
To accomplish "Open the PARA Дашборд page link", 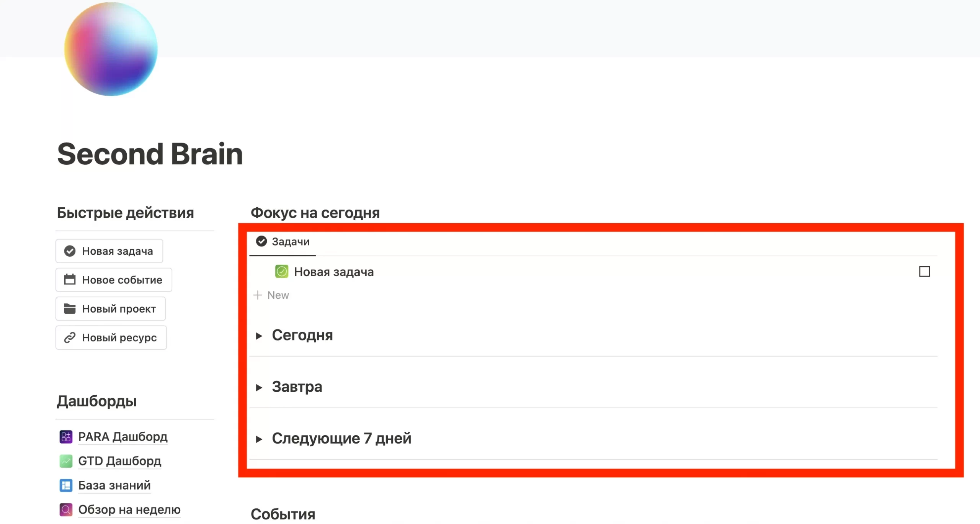I will 123,437.
